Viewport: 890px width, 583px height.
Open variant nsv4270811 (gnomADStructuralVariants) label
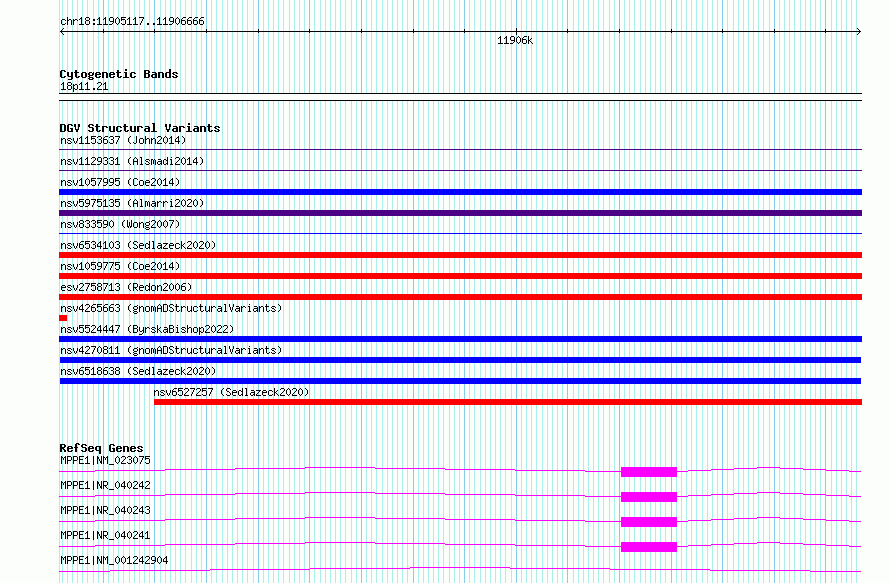point(171,350)
